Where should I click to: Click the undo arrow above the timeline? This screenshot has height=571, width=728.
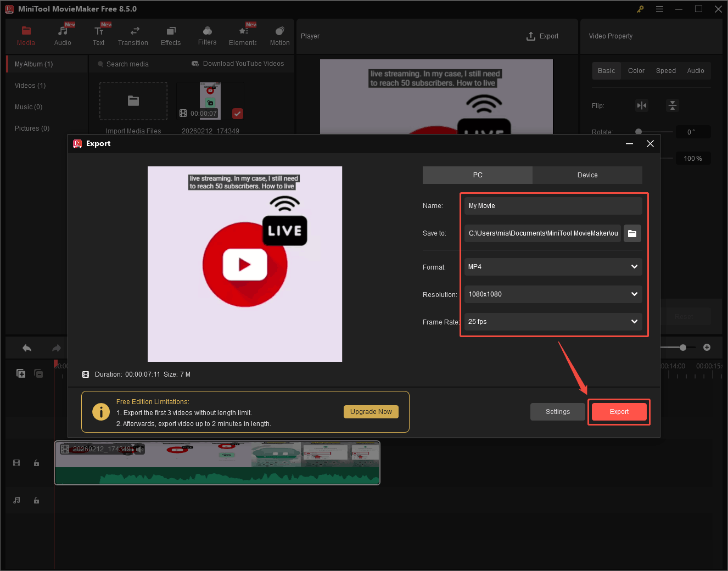(26, 348)
